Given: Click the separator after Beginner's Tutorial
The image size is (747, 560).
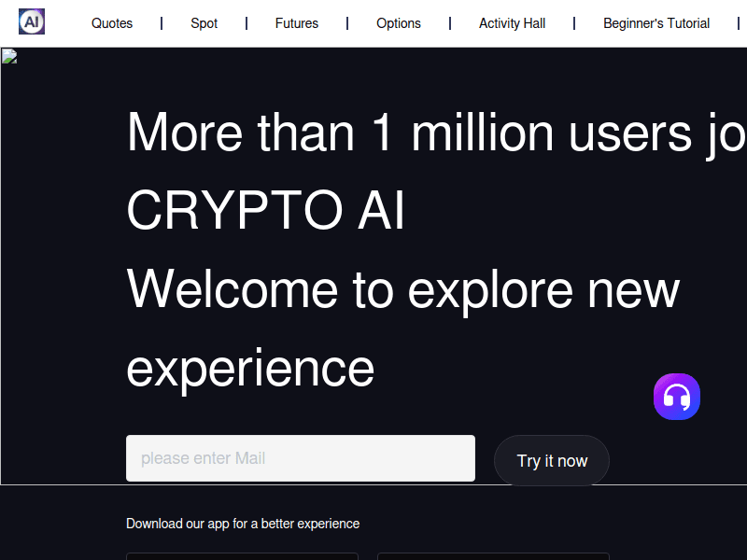Looking at the screenshot, I should click(x=740, y=23).
